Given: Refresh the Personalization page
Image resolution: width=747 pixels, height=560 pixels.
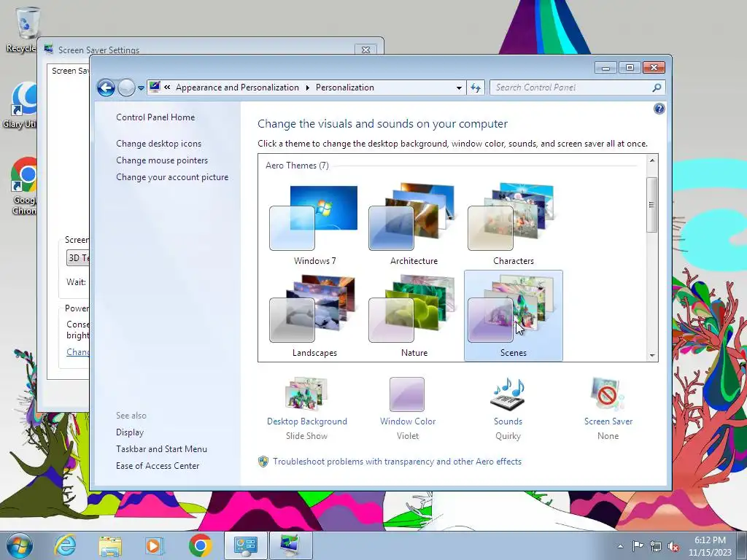Looking at the screenshot, I should [476, 87].
